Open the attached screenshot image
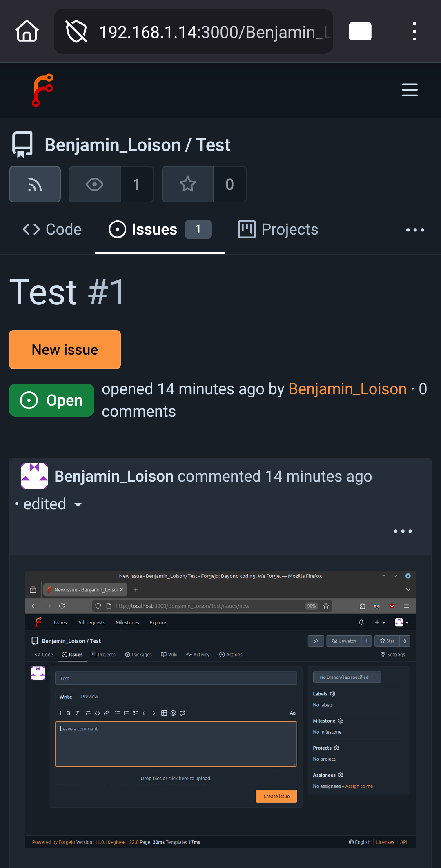Viewport: 441px width, 868px height. [220, 709]
